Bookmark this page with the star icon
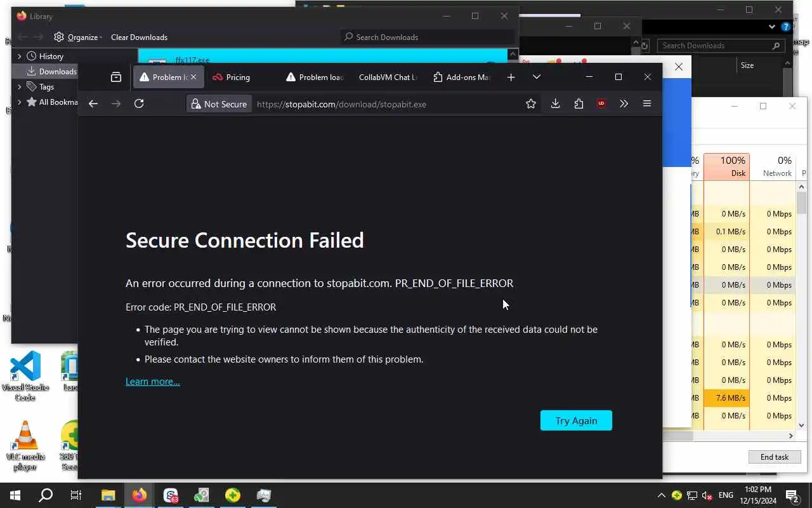The height and width of the screenshot is (508, 812). click(x=531, y=104)
